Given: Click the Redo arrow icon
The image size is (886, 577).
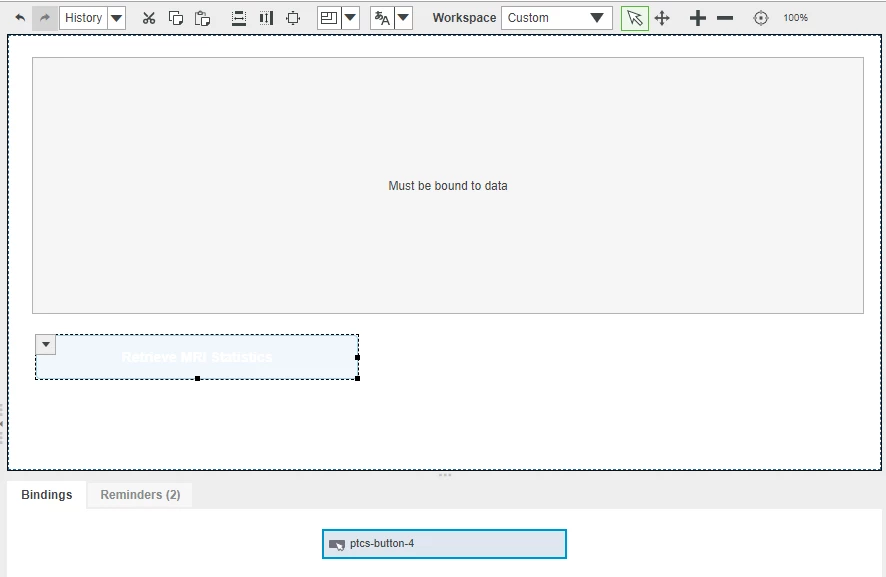Looking at the screenshot, I should (45, 18).
